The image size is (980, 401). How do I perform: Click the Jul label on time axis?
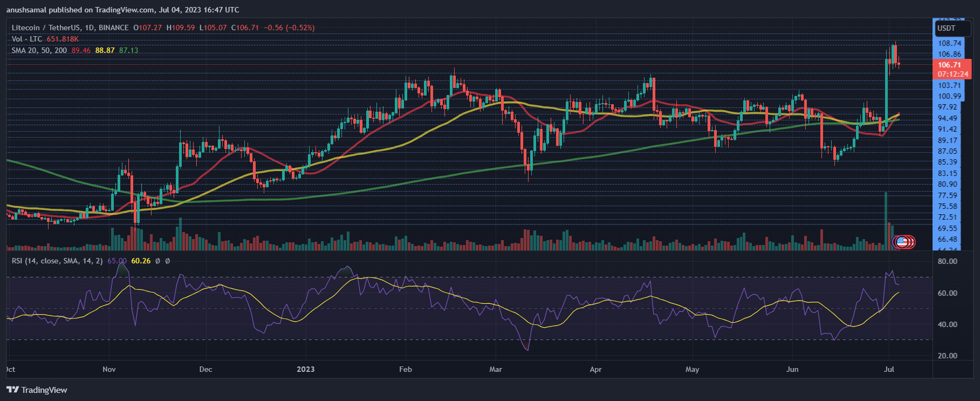click(x=889, y=369)
